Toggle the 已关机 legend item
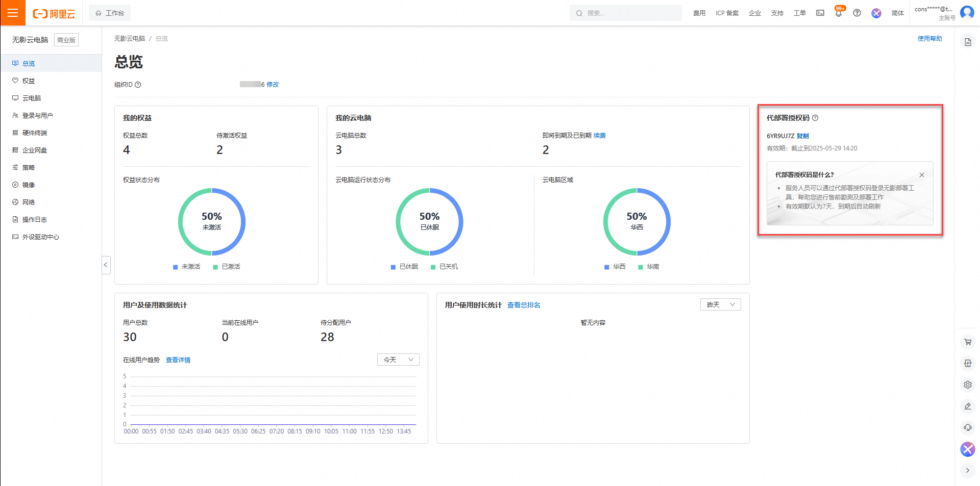 point(444,267)
